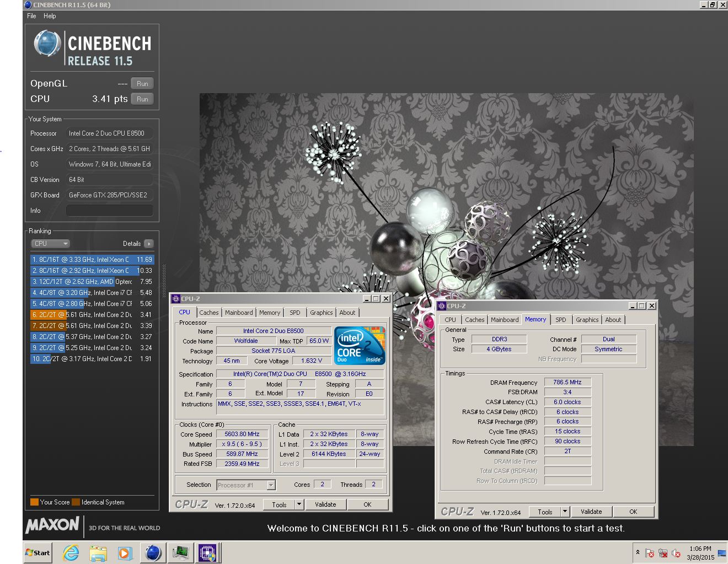Screen dimensions: 728x564
Task: Click the right CPU-Z title bar icon
Action: 442,306
